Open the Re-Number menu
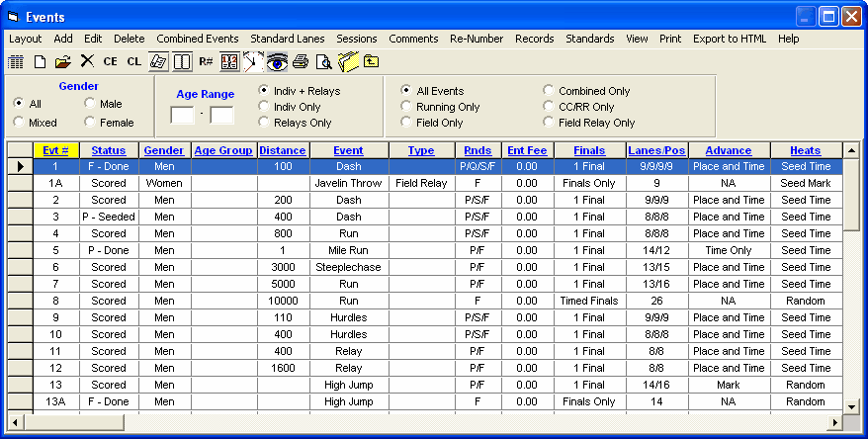 point(477,39)
